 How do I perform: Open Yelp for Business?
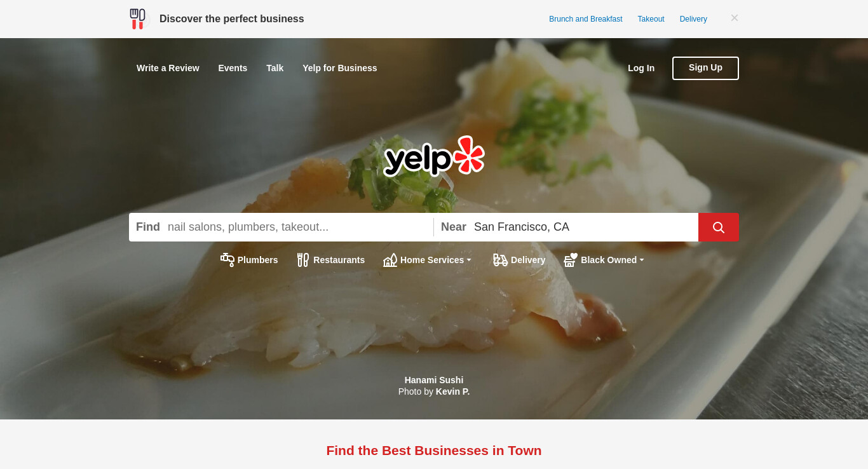tap(340, 68)
